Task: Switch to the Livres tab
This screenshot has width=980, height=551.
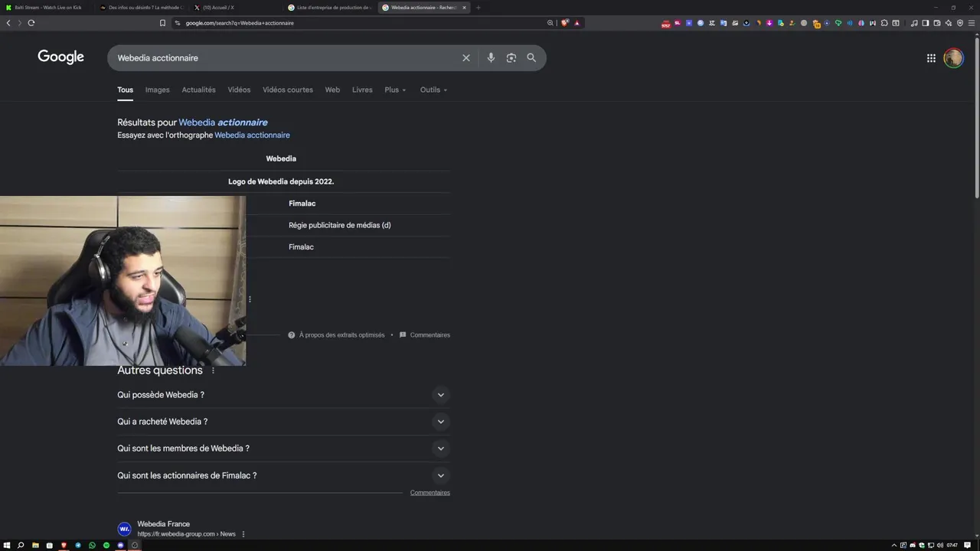Action: [362, 90]
